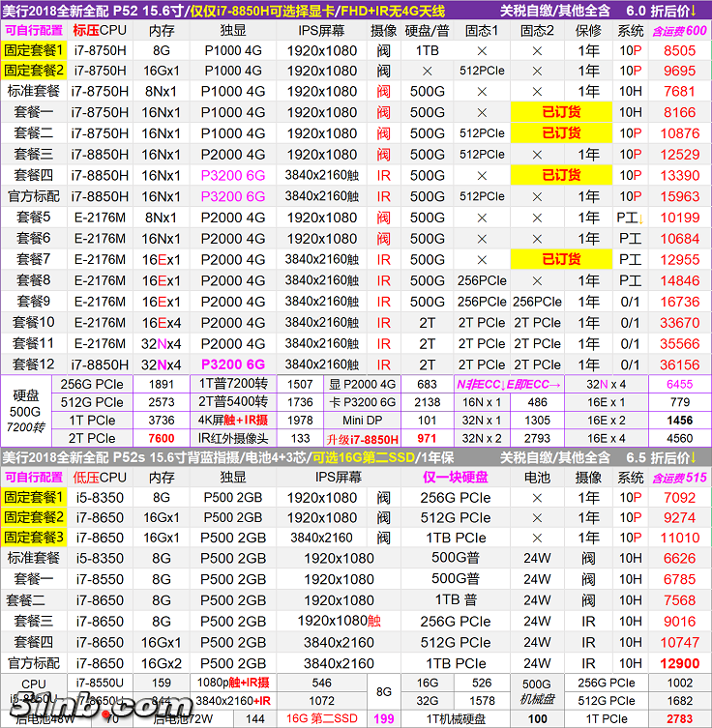Screen dimensions: 712x728
Task: Click the 标压CPU column header
Action: (99, 30)
